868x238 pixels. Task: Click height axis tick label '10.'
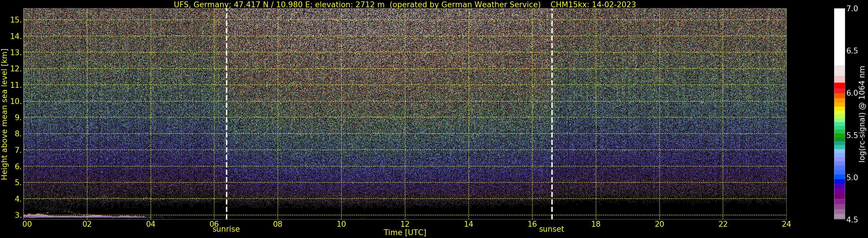pos(16,101)
